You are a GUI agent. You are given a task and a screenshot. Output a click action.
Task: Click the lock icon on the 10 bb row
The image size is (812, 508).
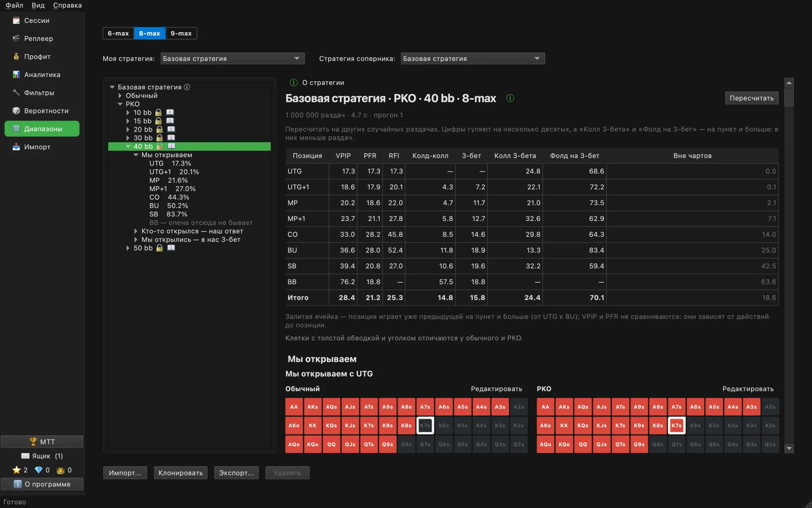[x=158, y=113]
